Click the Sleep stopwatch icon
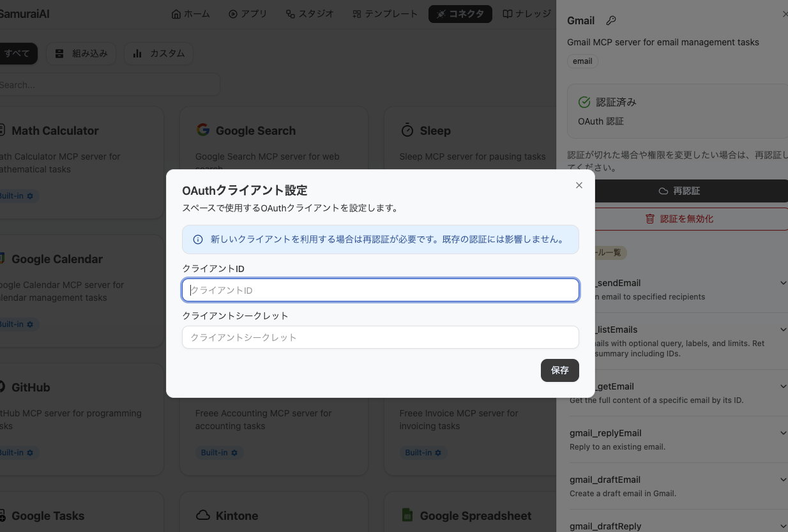788x532 pixels. [x=407, y=130]
